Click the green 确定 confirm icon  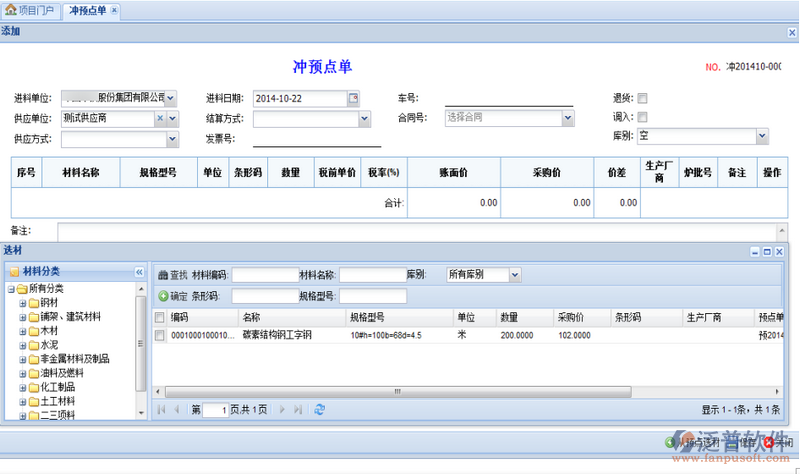(x=164, y=296)
